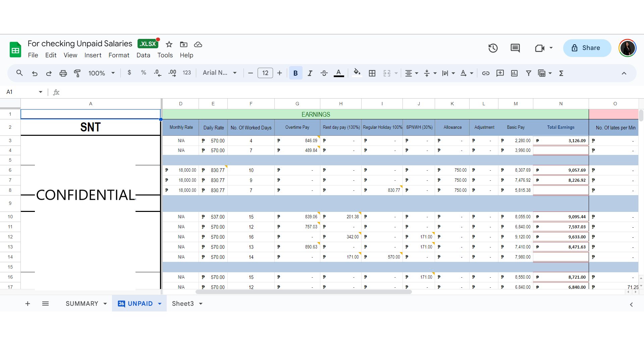Screen dimensions: 644x342
Task: Open the Sheet3 tab options arrow
Action: point(201,303)
